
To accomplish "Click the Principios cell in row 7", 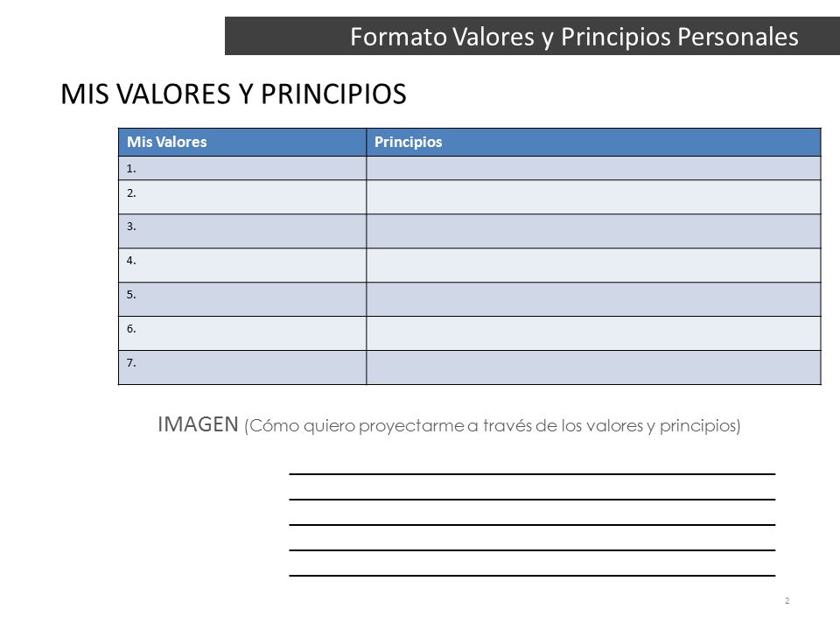I will coord(593,367).
